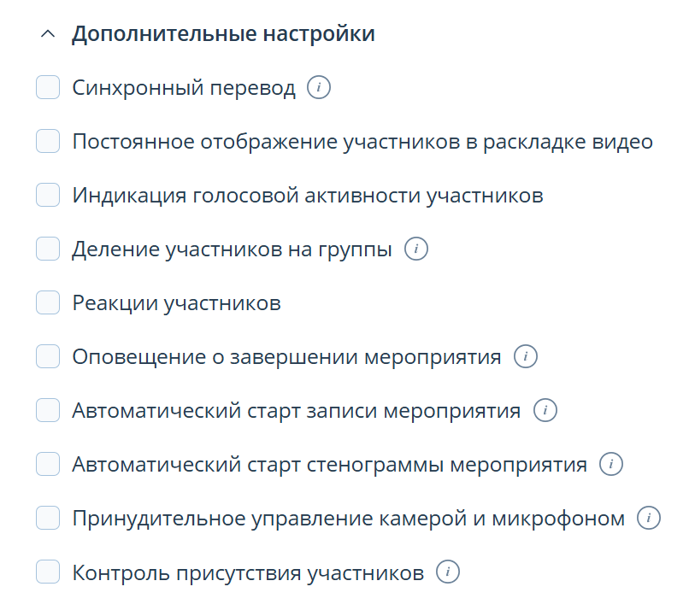The image size is (695, 616).
Task: Enable Синхронный перевод
Action: 47,86
